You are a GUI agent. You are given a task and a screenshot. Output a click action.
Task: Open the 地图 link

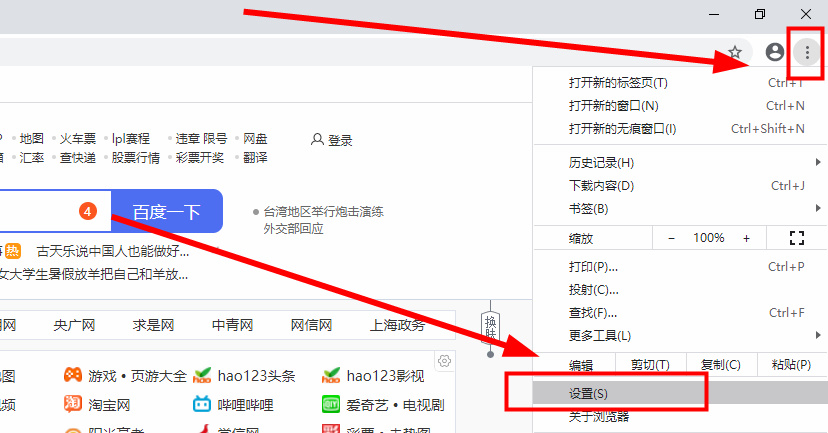click(32, 139)
